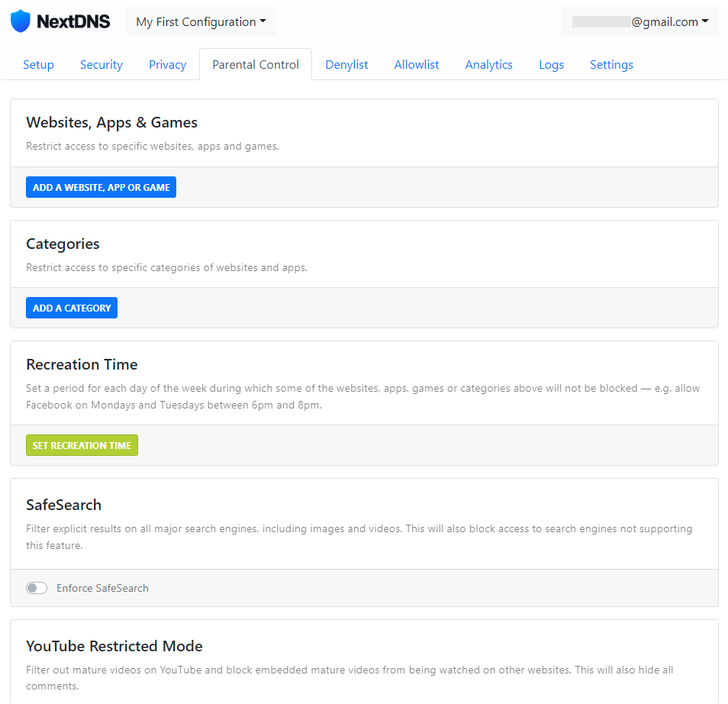
Task: Click the Enforce SafeSearch label text
Action: 102,588
